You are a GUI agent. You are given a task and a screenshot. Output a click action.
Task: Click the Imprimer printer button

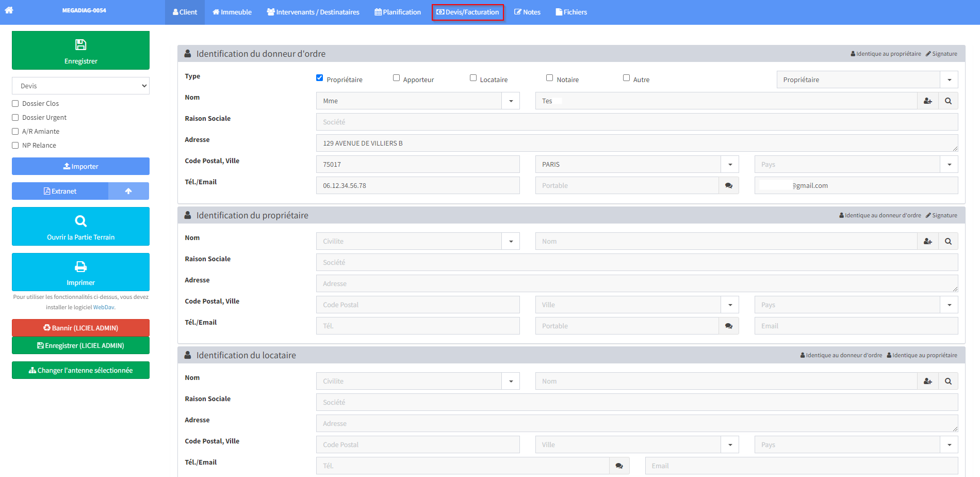point(80,272)
